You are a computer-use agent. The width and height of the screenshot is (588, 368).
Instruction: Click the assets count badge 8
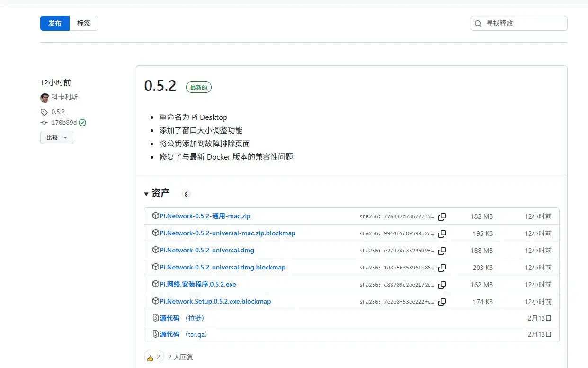click(186, 194)
